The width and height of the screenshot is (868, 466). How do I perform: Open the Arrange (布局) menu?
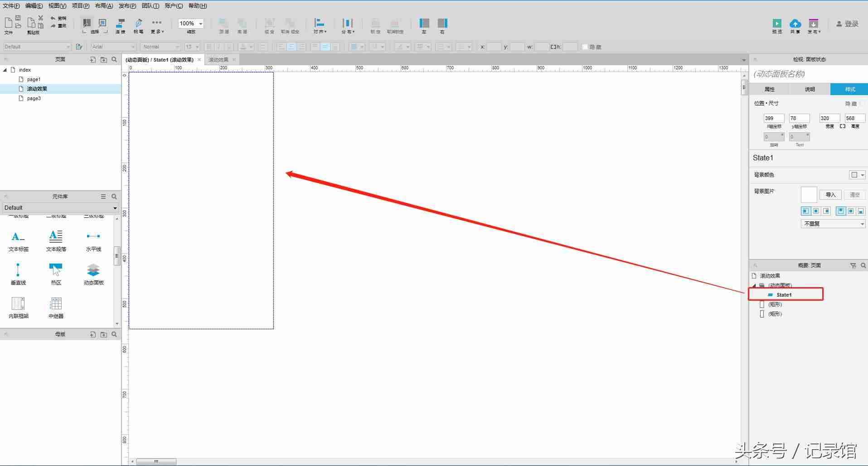click(x=104, y=5)
